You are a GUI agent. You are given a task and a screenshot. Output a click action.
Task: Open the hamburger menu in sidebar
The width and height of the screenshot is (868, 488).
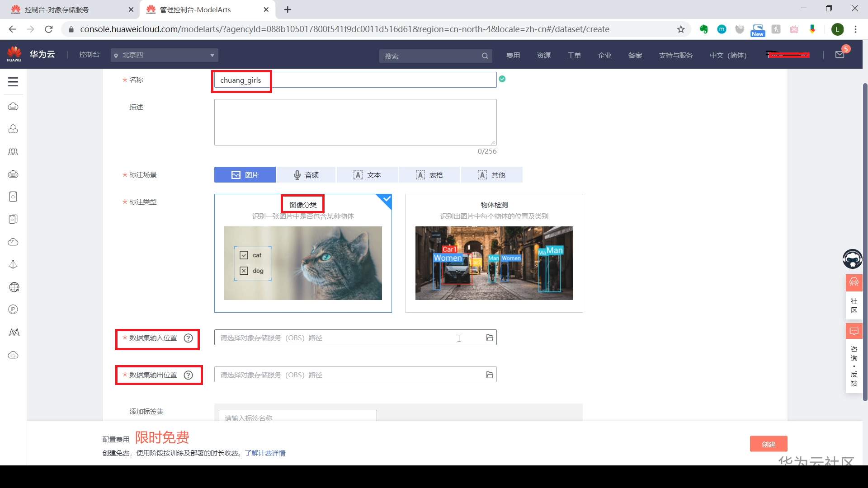pos(13,82)
